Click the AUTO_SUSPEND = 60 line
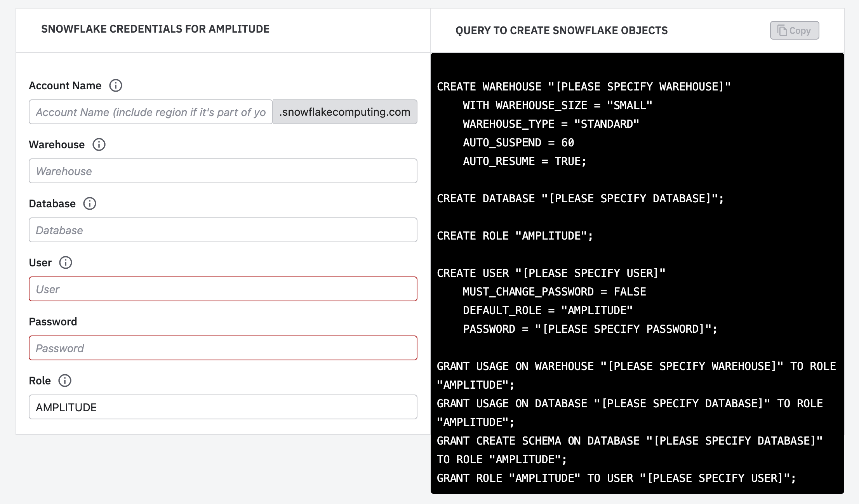This screenshot has height=504, width=859. [518, 143]
